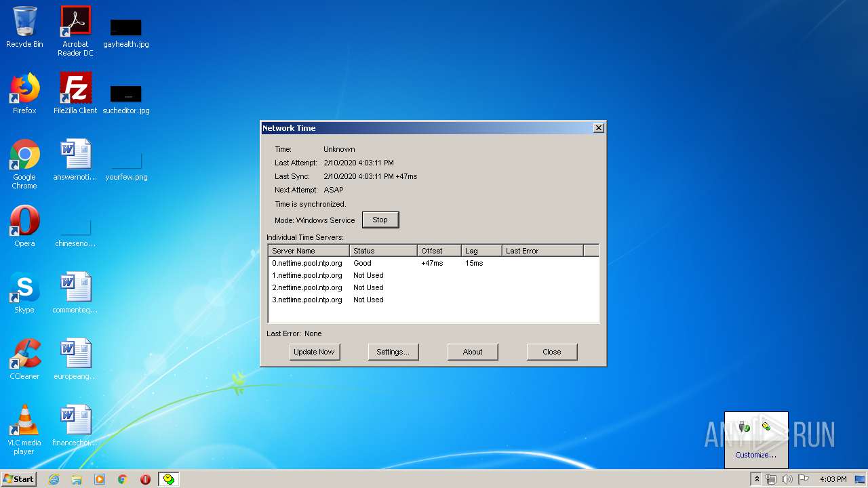This screenshot has height=488, width=868.
Task: Click the Show desktop button
Action: pyautogui.click(x=861, y=479)
